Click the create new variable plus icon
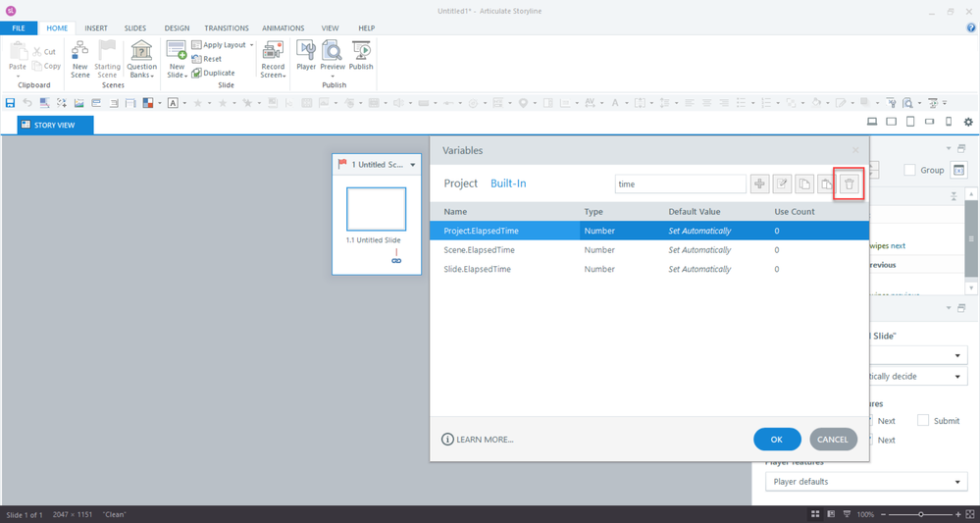 pyautogui.click(x=759, y=183)
